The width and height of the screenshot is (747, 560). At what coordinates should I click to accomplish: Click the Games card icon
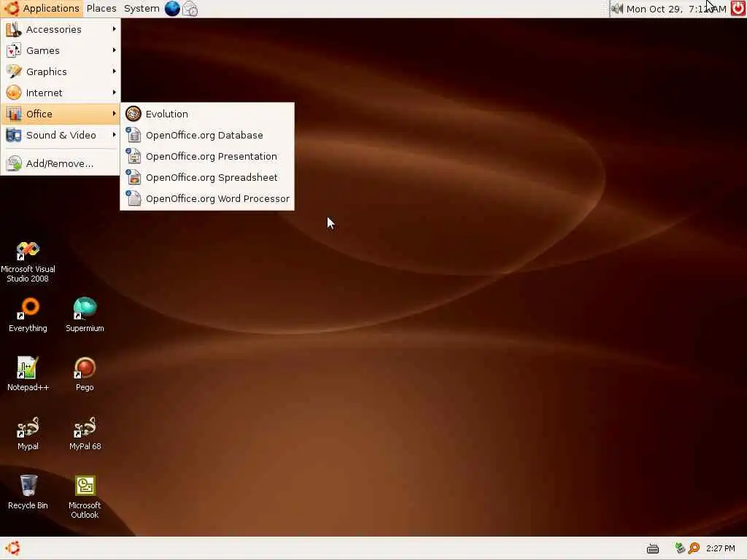13,50
